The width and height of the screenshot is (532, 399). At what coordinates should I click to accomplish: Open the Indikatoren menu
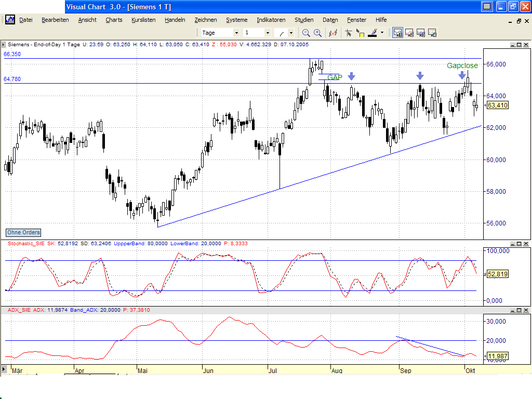coord(271,20)
